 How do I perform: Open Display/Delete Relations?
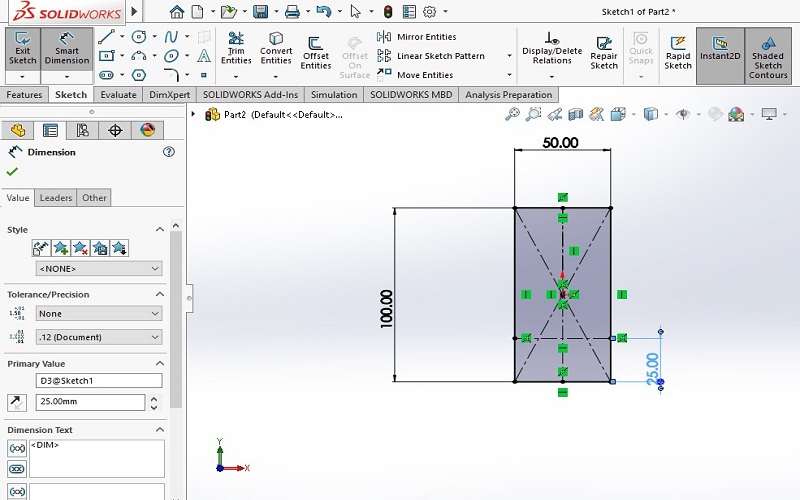(552, 48)
